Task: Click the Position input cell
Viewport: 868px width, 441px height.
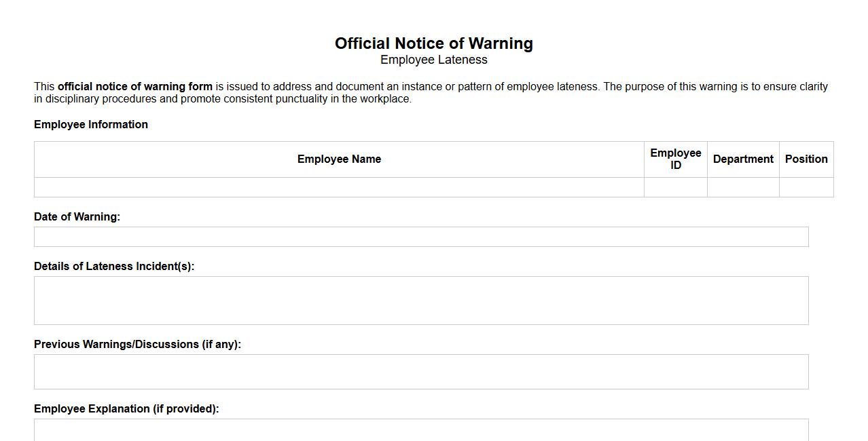Action: [806, 188]
